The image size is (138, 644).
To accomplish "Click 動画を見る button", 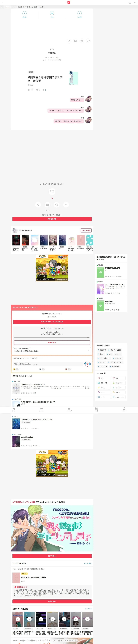I will 52,343.
